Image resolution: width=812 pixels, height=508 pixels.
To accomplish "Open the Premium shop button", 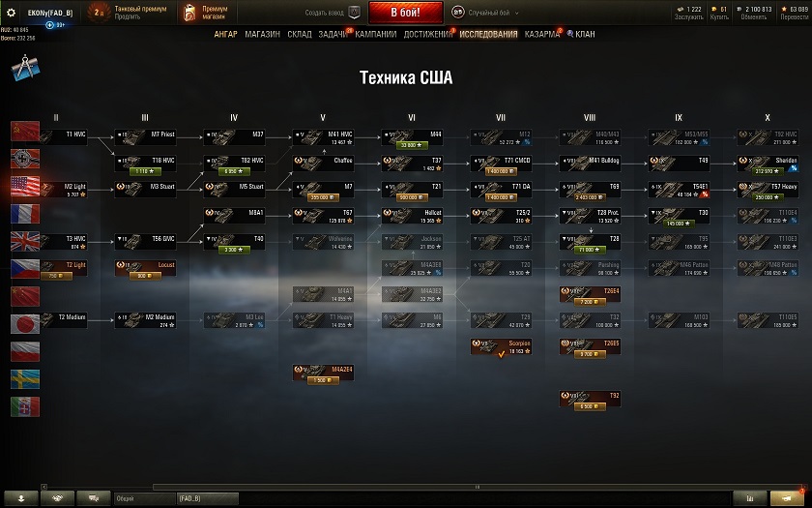I will [x=207, y=13].
